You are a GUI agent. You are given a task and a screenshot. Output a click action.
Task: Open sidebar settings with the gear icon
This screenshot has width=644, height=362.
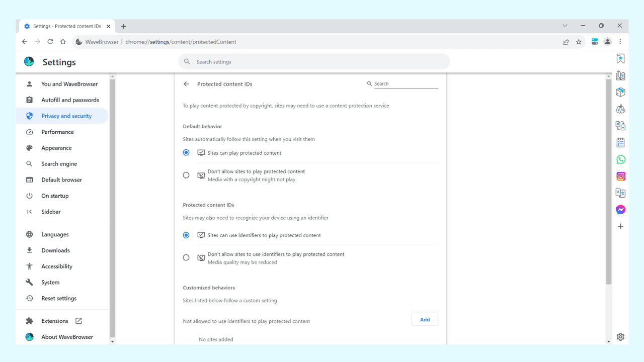click(x=620, y=337)
